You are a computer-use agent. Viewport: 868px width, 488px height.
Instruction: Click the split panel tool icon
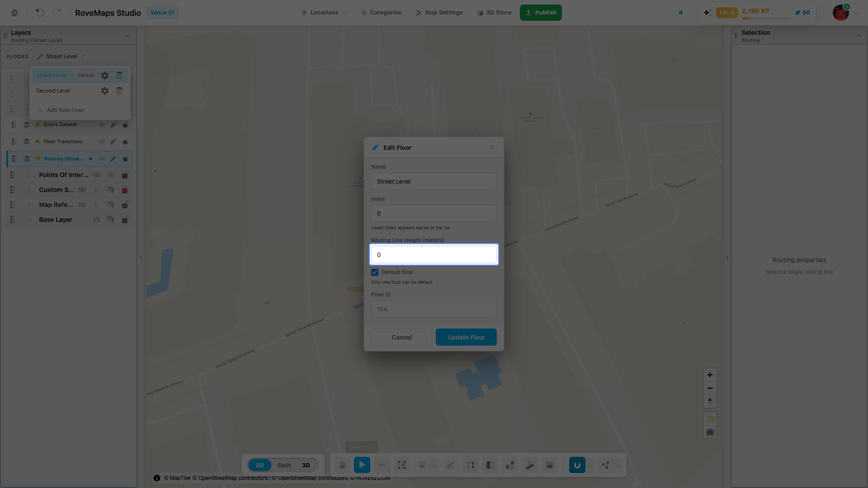coord(490,465)
